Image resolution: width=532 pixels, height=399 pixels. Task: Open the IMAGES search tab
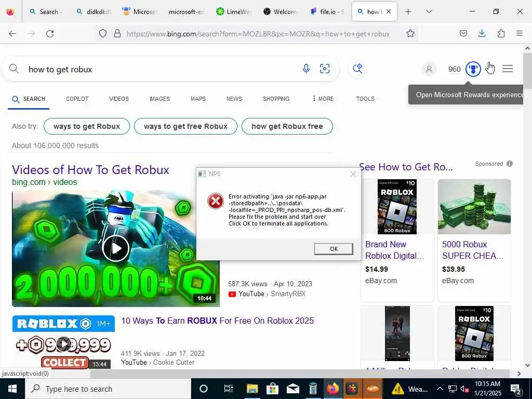click(159, 99)
